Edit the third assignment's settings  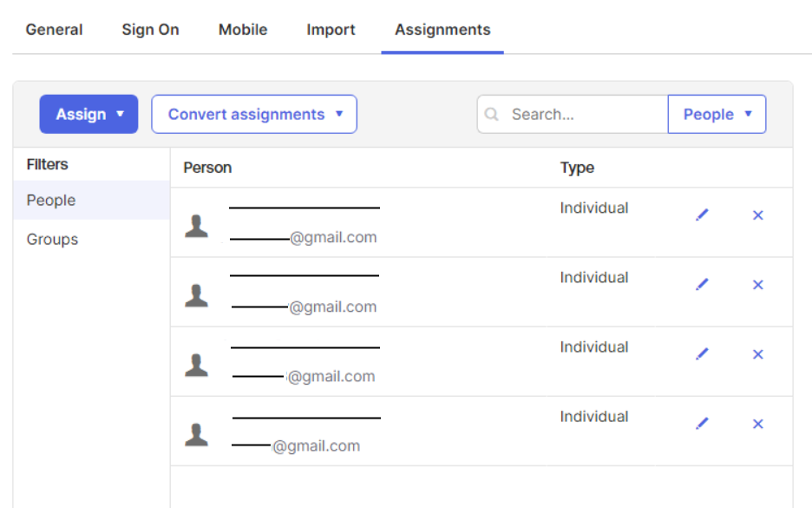tap(702, 354)
